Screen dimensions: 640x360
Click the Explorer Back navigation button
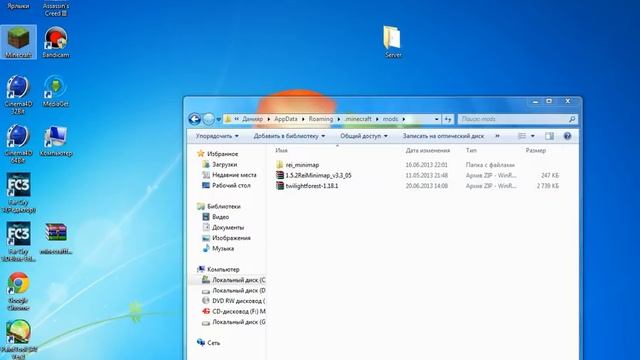195,119
